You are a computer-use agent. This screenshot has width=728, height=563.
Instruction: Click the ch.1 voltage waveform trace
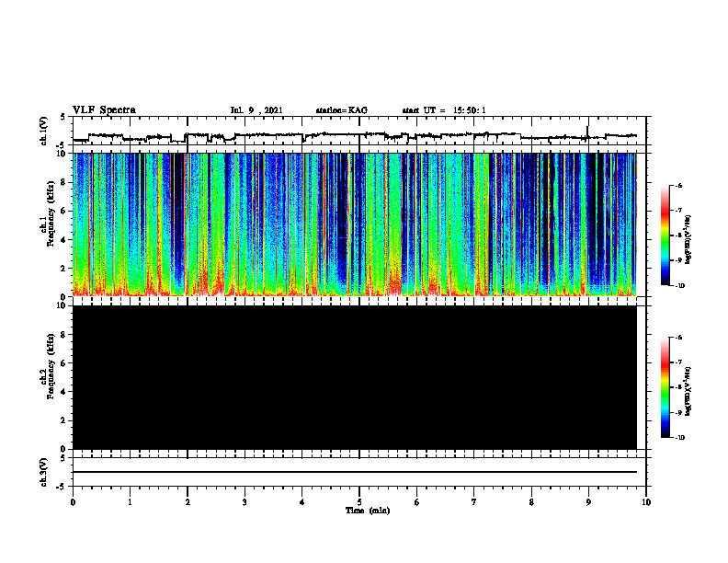click(x=355, y=135)
